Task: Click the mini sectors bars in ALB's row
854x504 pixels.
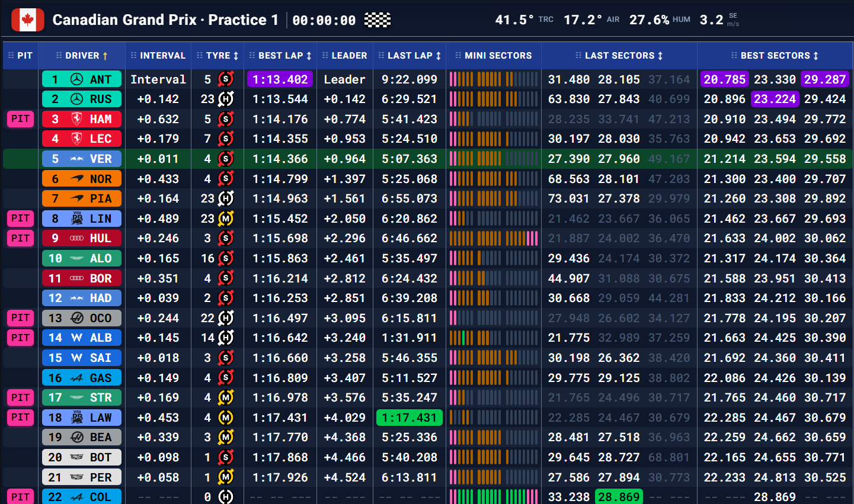Action: point(494,338)
